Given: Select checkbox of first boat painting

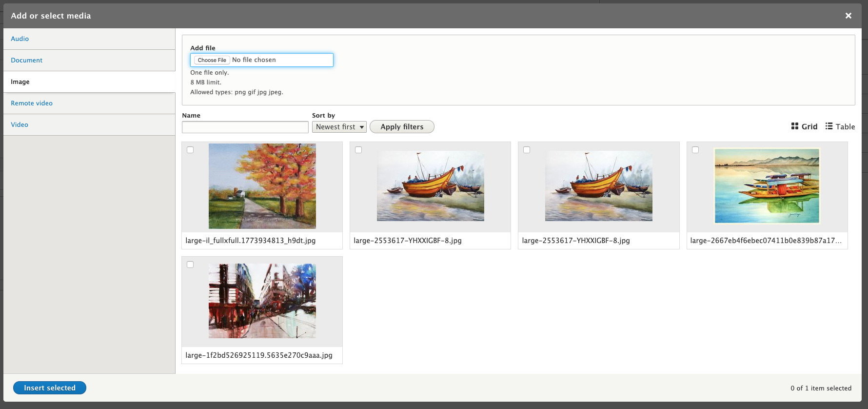Looking at the screenshot, I should 358,150.
